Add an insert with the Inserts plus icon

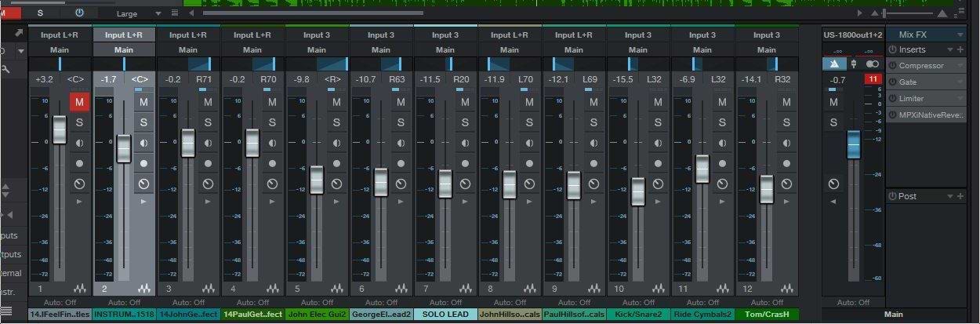point(960,49)
